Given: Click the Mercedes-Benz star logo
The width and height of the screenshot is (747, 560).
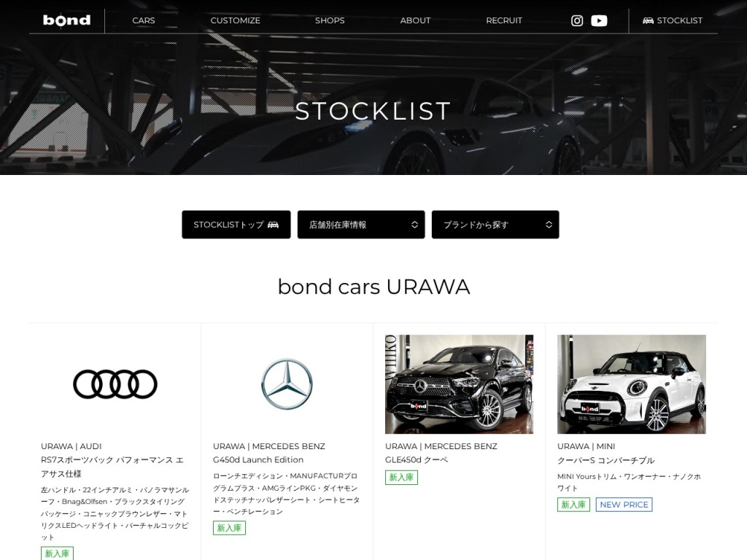Looking at the screenshot, I should pos(287,384).
